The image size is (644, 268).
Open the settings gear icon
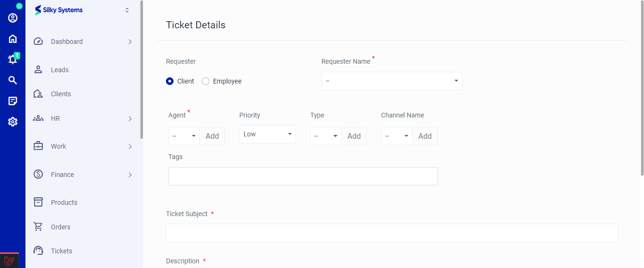(x=13, y=122)
